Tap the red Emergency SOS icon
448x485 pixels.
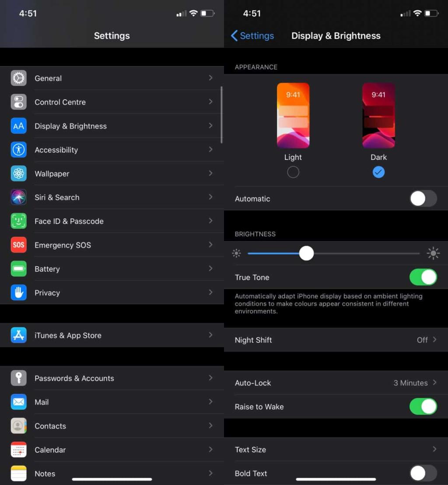(18, 245)
